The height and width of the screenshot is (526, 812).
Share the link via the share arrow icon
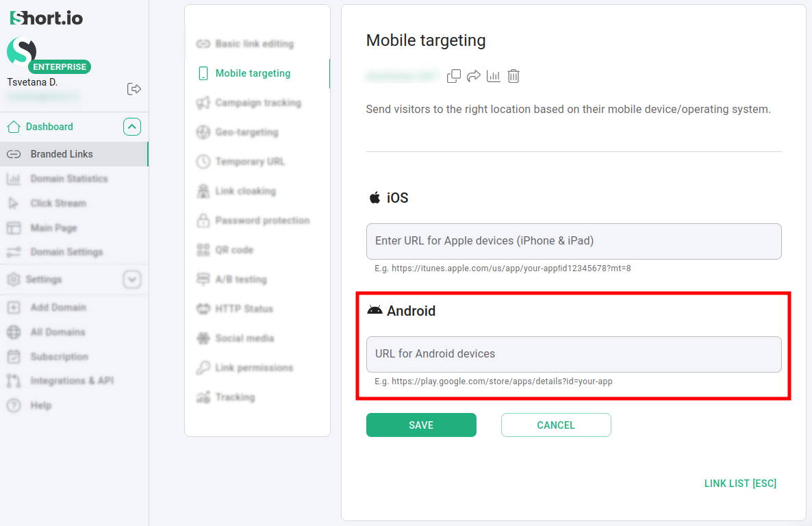coord(473,76)
